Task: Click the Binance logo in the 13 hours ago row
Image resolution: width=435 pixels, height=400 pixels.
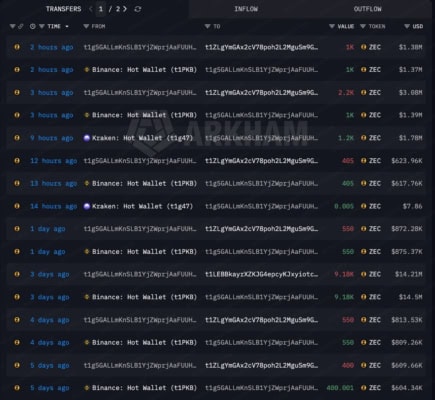Action: [x=87, y=183]
